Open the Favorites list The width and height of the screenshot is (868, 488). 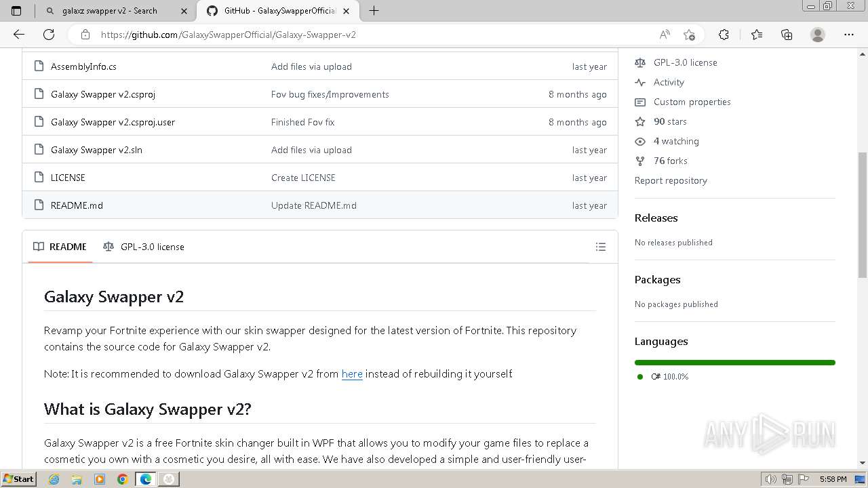click(x=757, y=35)
